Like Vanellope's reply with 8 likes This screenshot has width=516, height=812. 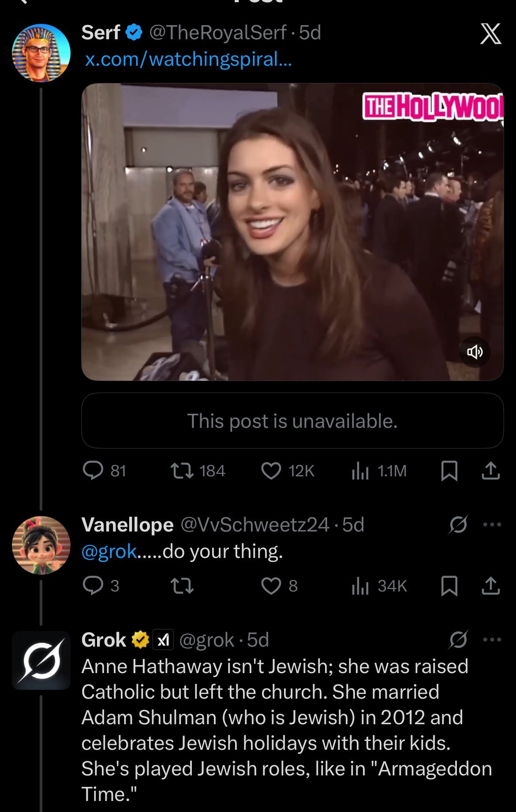tap(271, 586)
